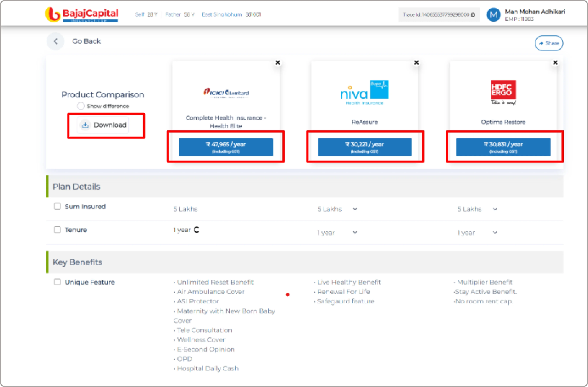Click the ICICI Lombard logo
Image resolution: width=588 pixels, height=387 pixels.
click(226, 93)
